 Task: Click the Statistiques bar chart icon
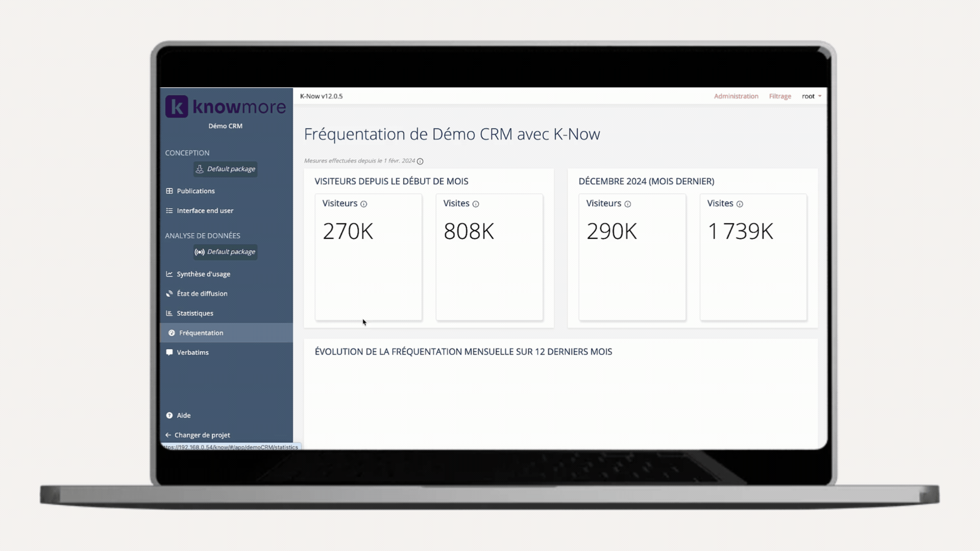pyautogui.click(x=169, y=313)
